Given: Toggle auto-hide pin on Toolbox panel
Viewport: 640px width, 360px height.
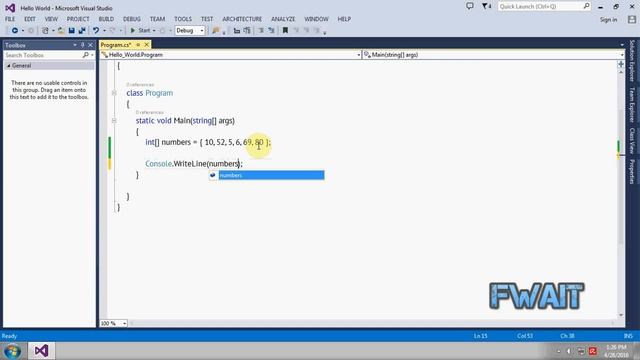Looking at the screenshot, I should 82,45.
